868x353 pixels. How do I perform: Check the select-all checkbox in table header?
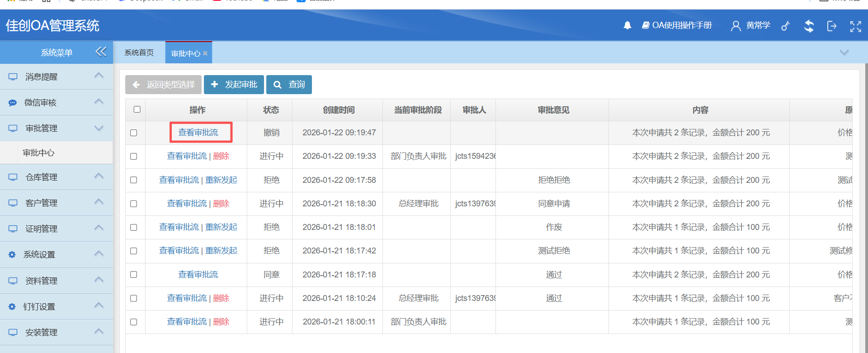pos(137,110)
